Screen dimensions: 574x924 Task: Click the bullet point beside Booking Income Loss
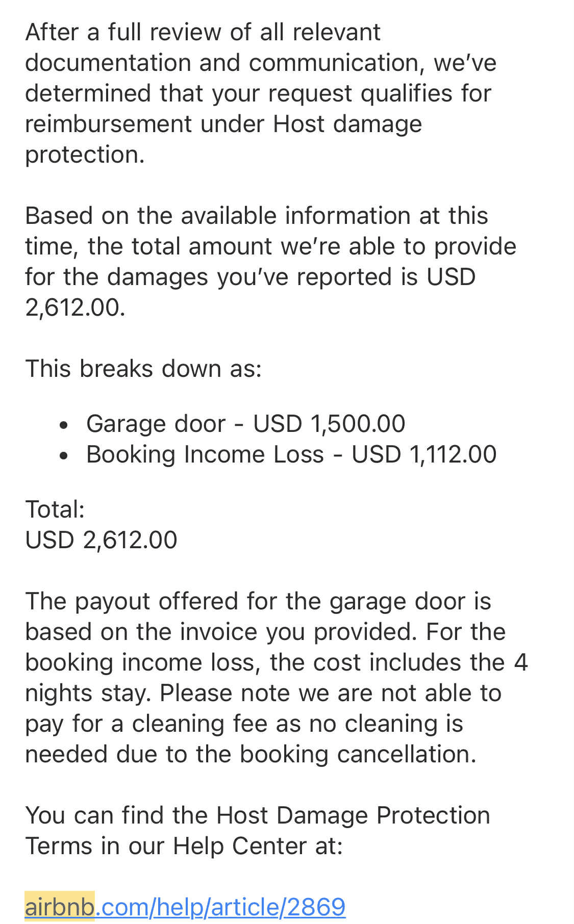click(x=63, y=455)
